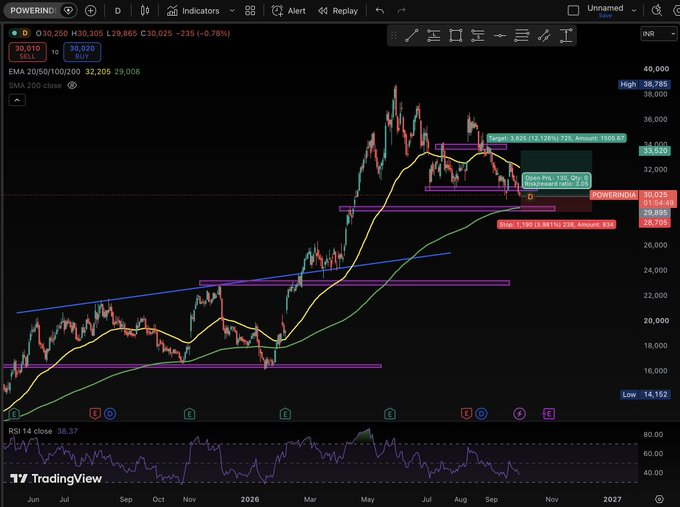Open chart settings gear at bottom right

[x=659, y=499]
